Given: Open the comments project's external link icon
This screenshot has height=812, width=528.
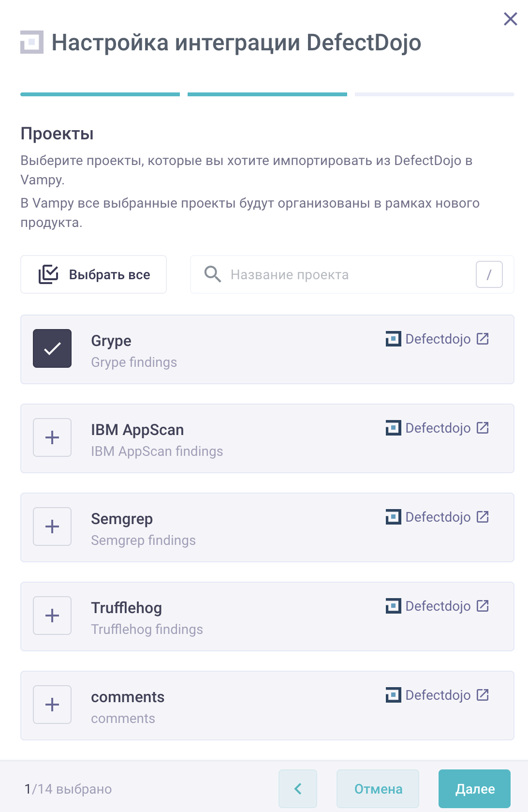Looking at the screenshot, I should click(x=483, y=695).
